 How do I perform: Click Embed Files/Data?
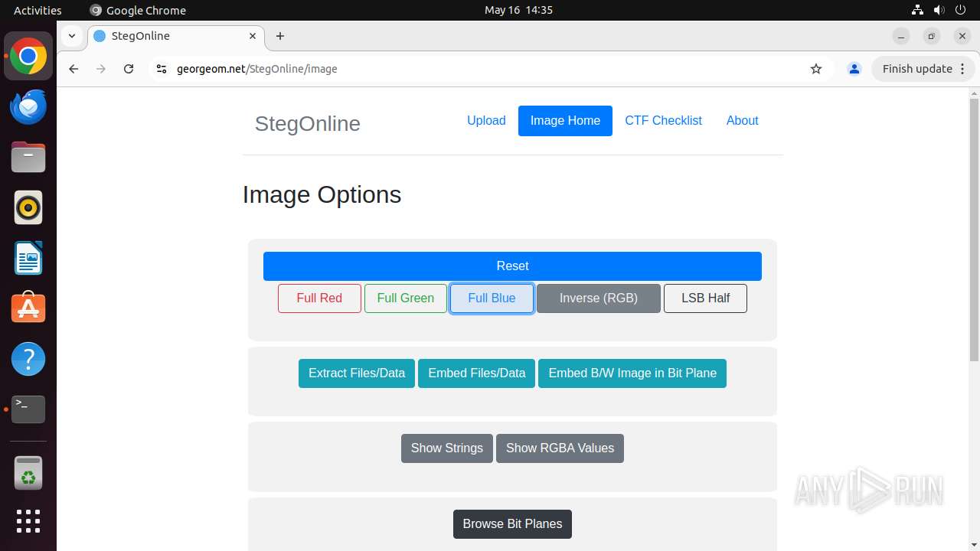(x=476, y=373)
